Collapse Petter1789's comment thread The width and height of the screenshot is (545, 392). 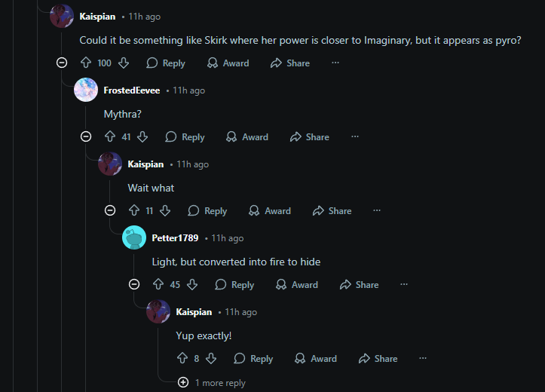(x=134, y=285)
